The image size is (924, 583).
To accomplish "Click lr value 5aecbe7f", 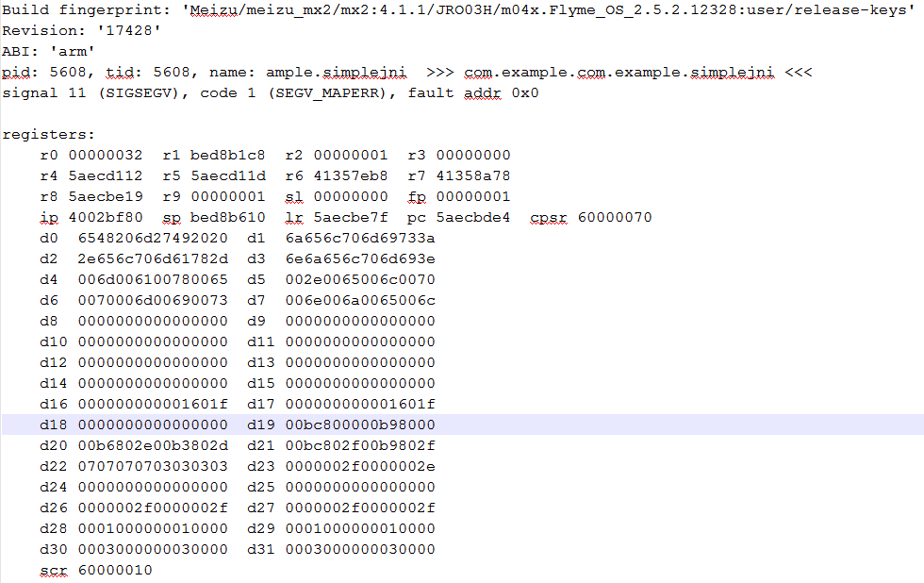I will pos(351,218).
